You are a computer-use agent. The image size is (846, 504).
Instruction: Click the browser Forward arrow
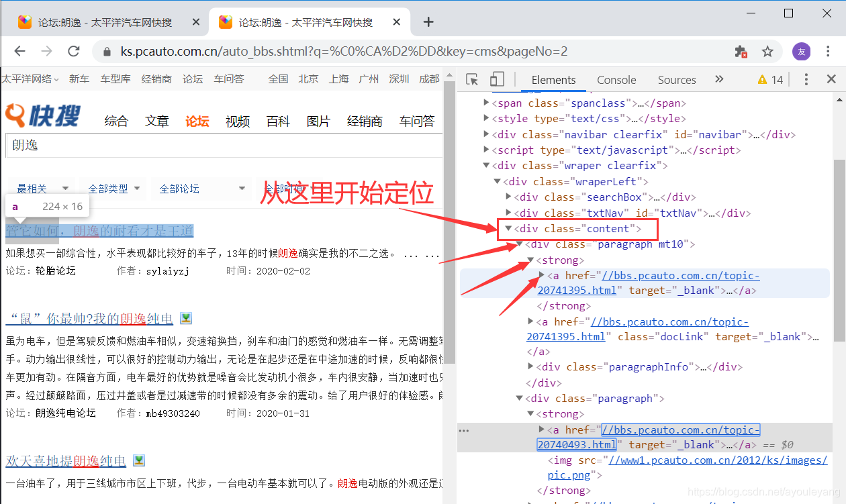click(46, 51)
